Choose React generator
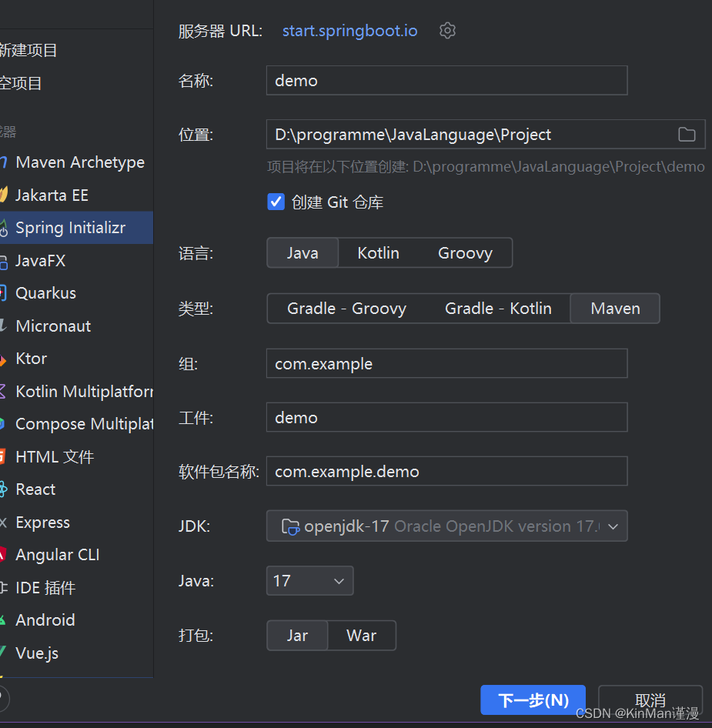712x728 pixels. pyautogui.click(x=76, y=489)
